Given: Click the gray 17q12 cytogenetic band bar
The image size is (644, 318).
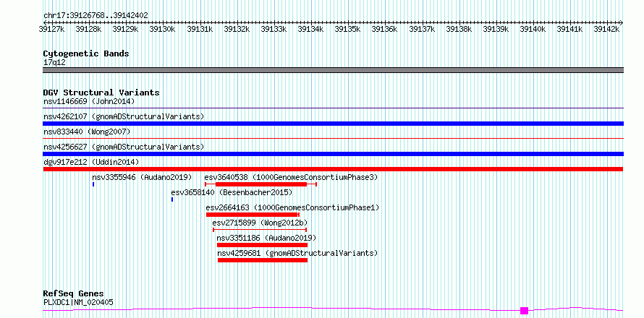Looking at the screenshot, I should (x=333, y=70).
